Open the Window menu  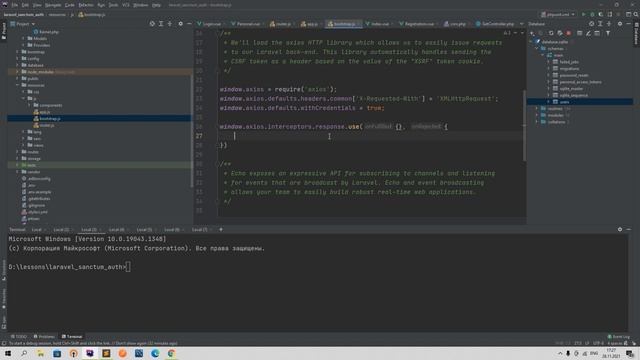(x=141, y=5)
